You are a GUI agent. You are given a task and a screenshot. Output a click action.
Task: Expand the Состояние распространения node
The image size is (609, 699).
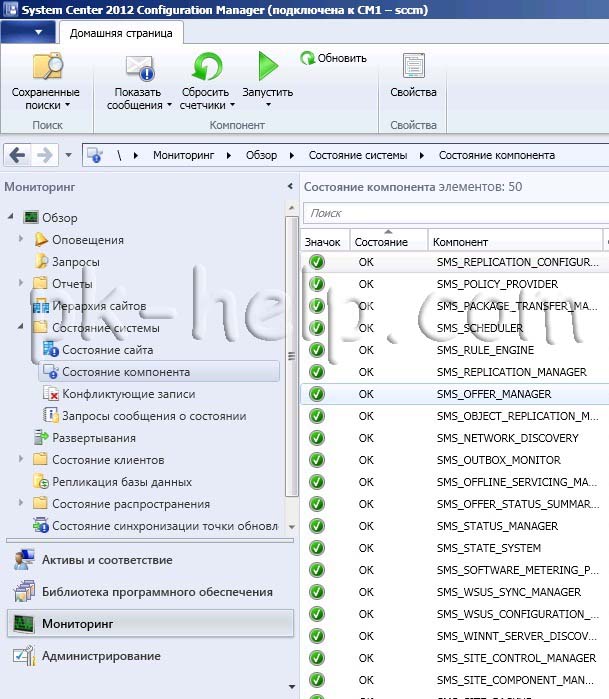21,503
